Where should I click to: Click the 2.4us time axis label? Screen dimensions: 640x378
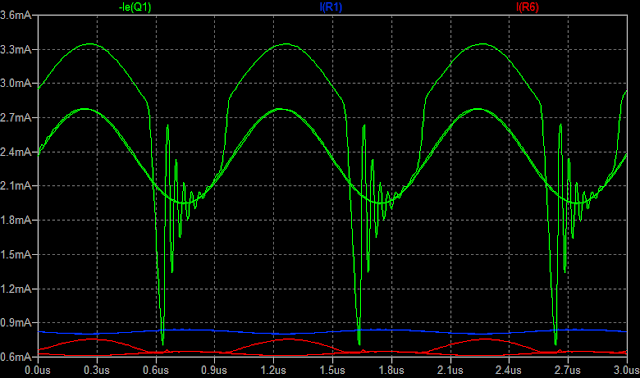pyautogui.click(x=509, y=370)
